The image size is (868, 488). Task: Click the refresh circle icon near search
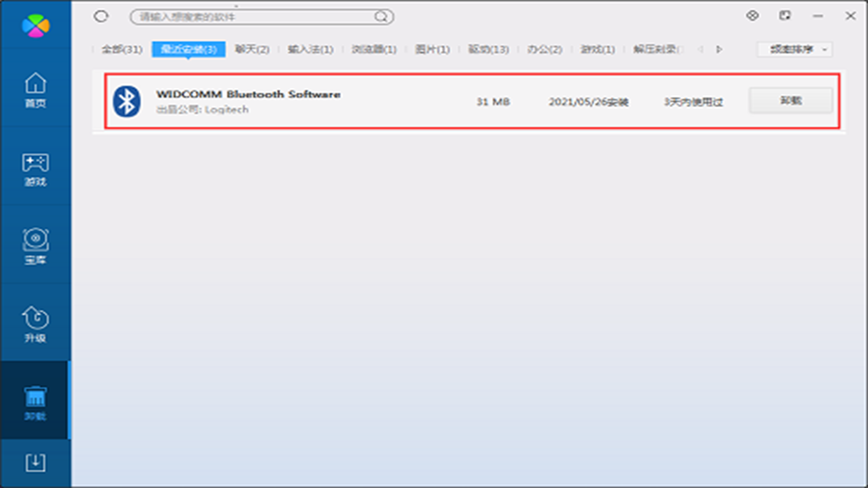tap(101, 17)
